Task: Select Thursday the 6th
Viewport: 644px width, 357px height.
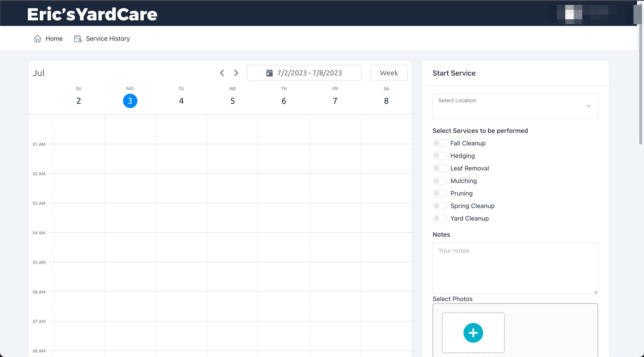Action: [x=284, y=101]
